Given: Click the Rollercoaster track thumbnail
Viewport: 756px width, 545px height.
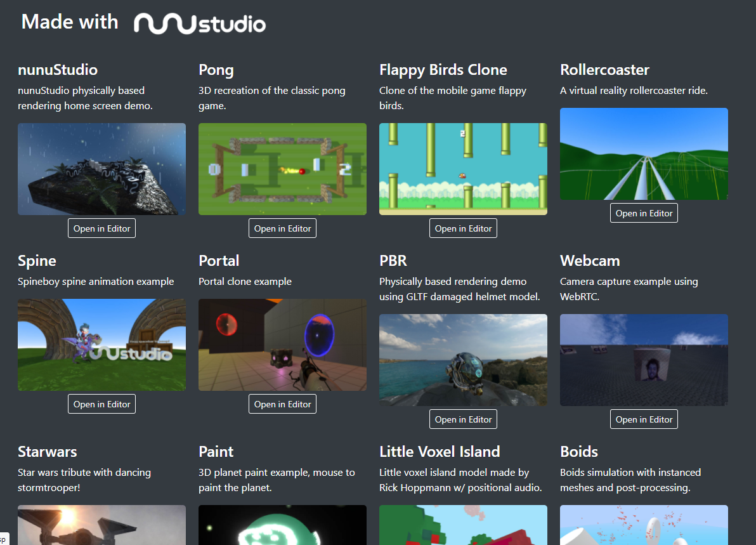Looking at the screenshot, I should 644,154.
